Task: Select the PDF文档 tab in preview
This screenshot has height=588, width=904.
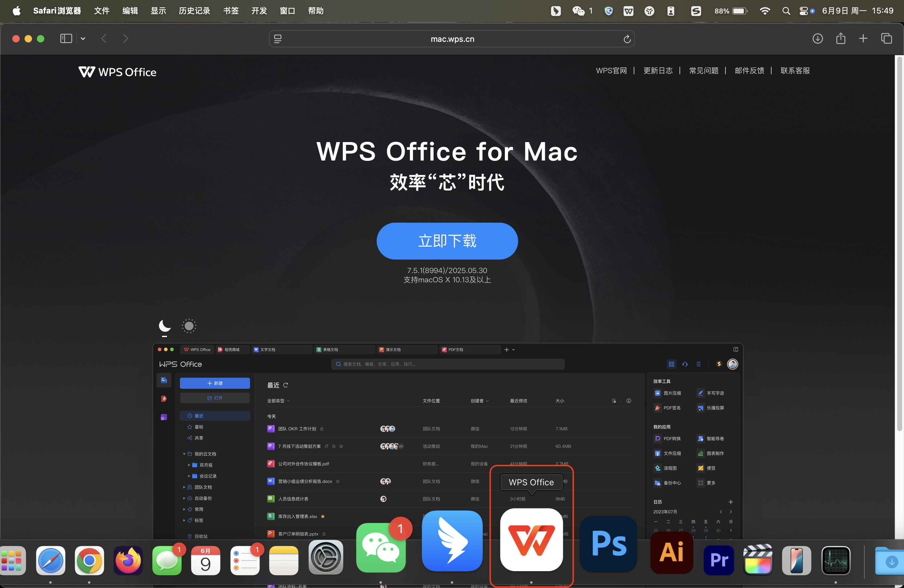Action: pos(470,349)
